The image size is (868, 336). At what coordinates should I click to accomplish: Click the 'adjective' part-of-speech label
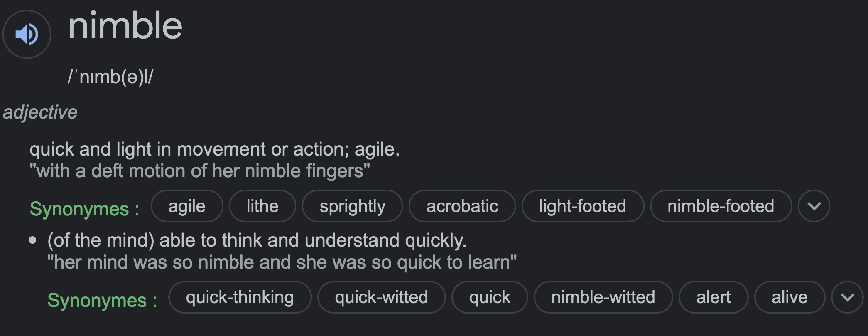coord(40,112)
